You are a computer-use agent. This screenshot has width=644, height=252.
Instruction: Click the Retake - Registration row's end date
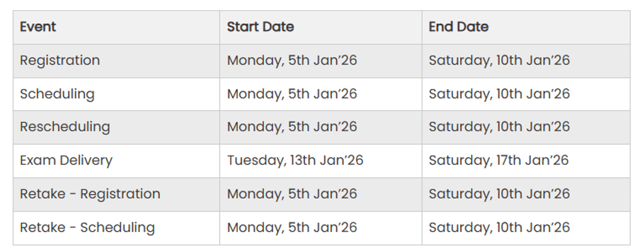coord(499,194)
